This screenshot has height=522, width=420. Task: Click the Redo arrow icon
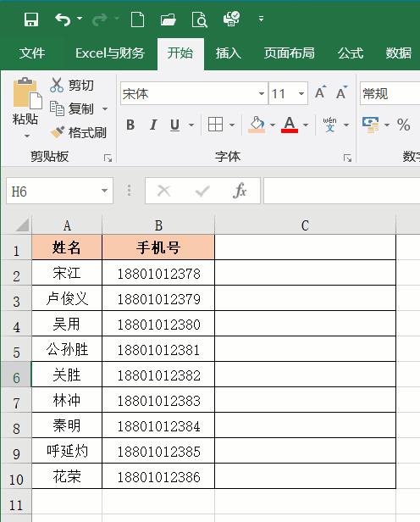point(100,19)
